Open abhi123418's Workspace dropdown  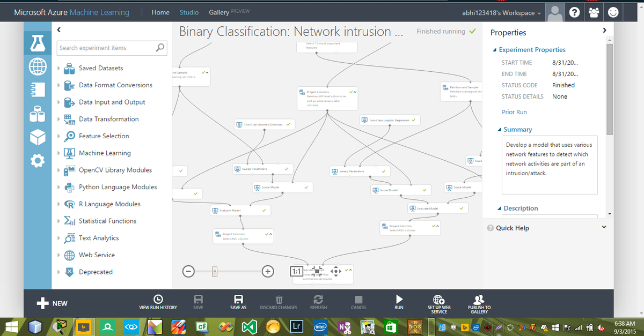pyautogui.click(x=501, y=12)
